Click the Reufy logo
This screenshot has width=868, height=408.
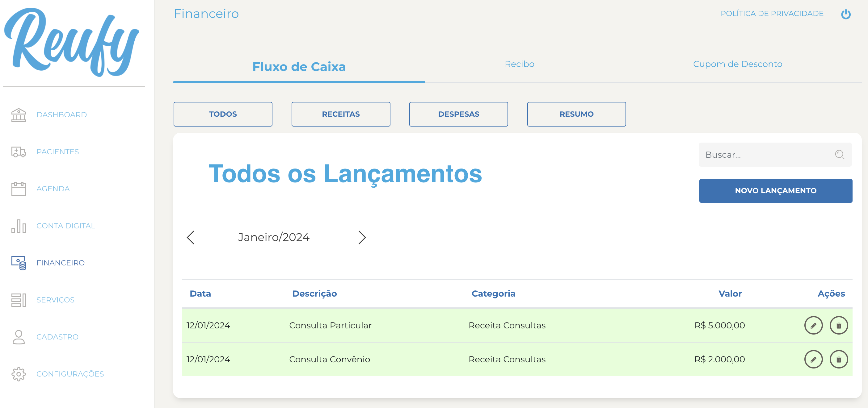tap(71, 42)
